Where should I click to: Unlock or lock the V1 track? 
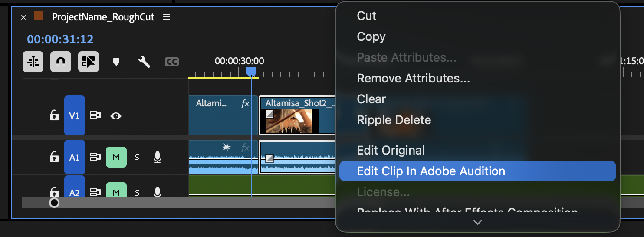coord(54,115)
